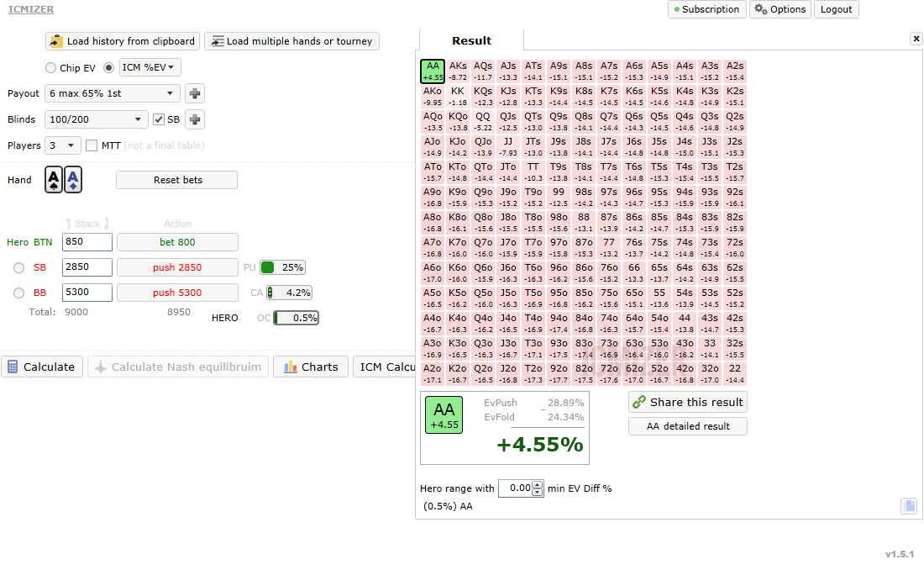Viewport: 924px width, 570px height.
Task: Open Charts with the bar chart icon
Action: tap(311, 367)
